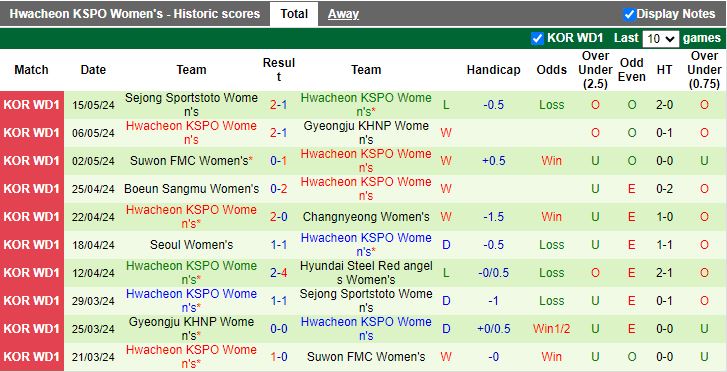Click the Over Under (2.5) column header
Viewport: 727px width, 372px height.
click(x=595, y=70)
